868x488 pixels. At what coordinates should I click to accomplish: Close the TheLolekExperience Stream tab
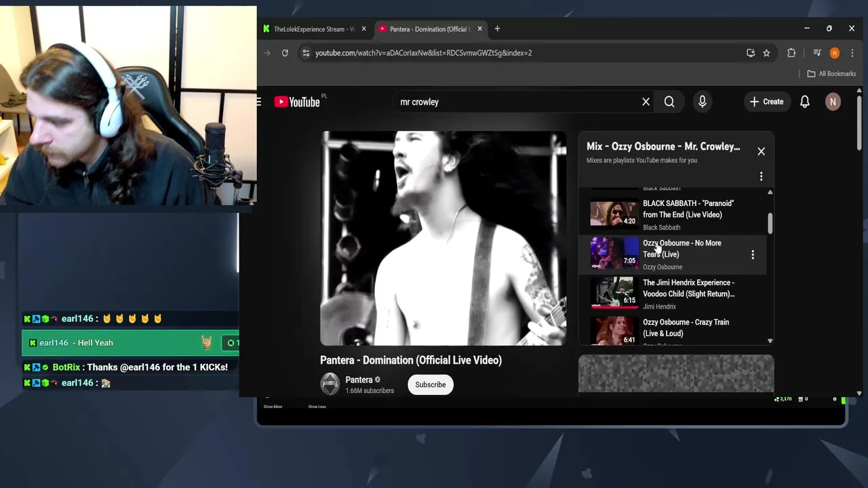click(363, 29)
